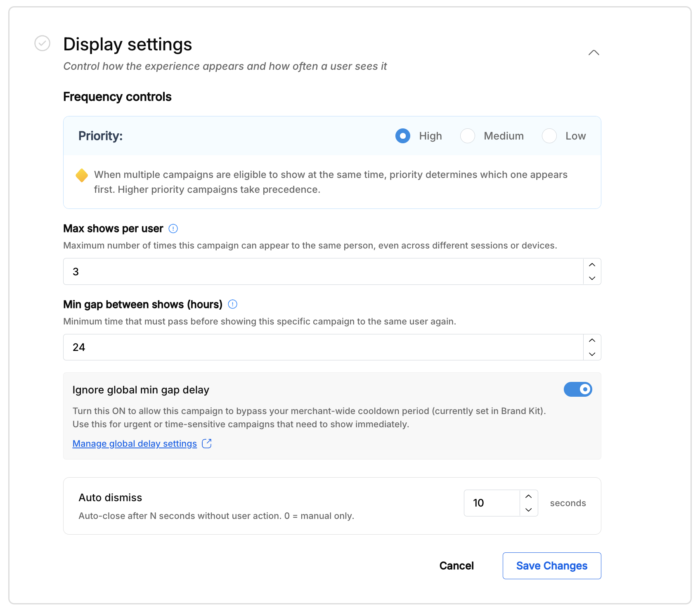Click the Cancel button
This screenshot has width=700, height=611.
coord(456,566)
